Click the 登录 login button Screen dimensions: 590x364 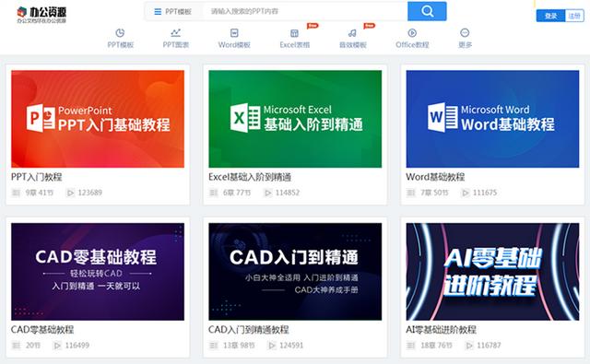(x=550, y=16)
